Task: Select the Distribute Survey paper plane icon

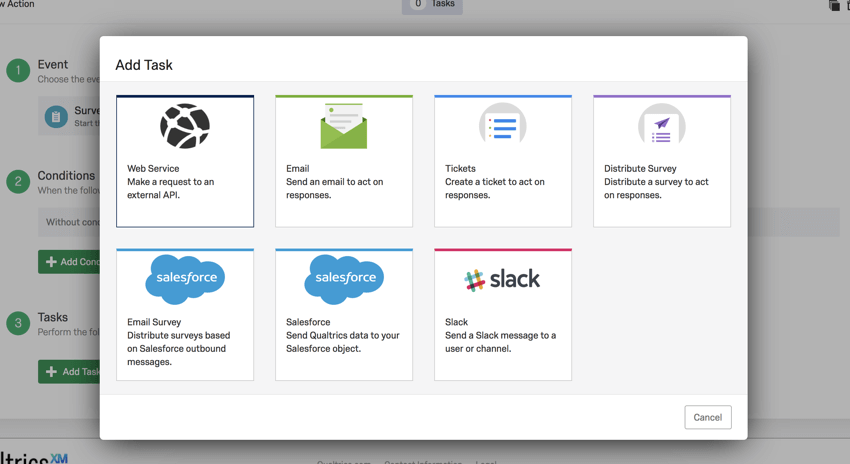Action: [x=661, y=124]
